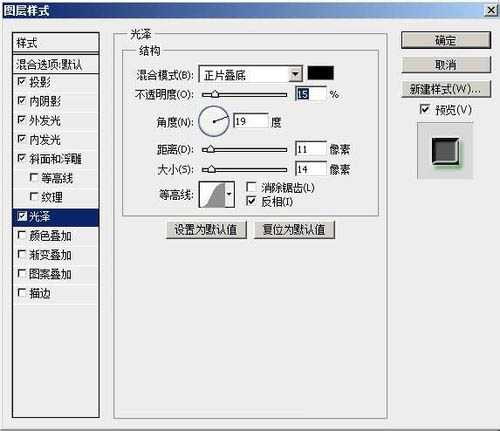Close the 图层样式 dialog

491,10
